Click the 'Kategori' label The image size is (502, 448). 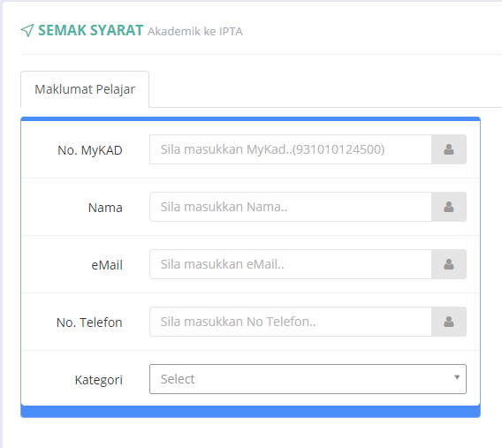click(x=99, y=380)
